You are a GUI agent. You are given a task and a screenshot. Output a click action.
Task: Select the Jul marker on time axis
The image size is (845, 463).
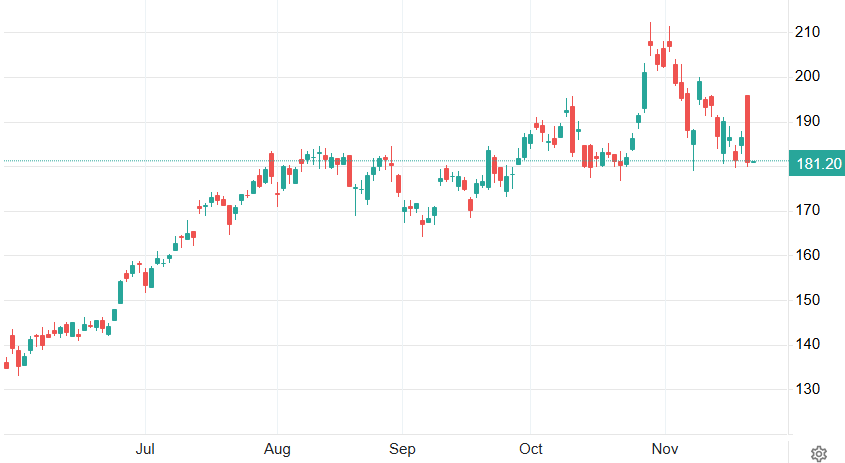tap(146, 449)
